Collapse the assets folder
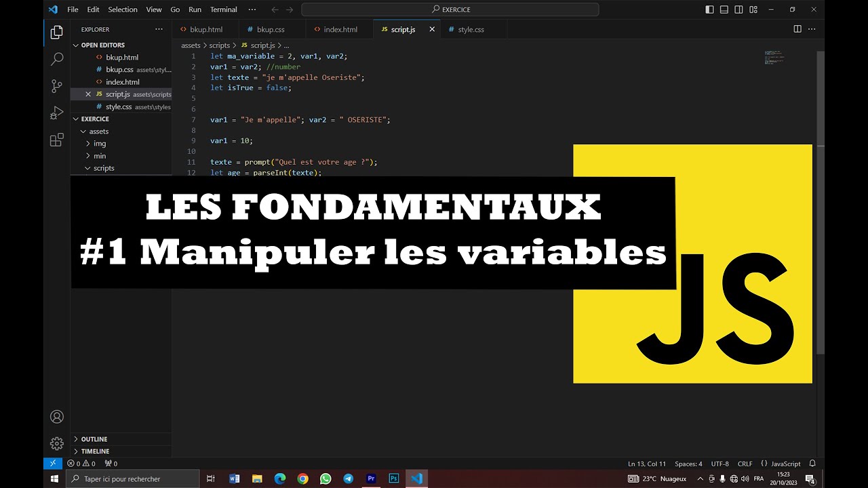The image size is (868, 488). coord(121,131)
